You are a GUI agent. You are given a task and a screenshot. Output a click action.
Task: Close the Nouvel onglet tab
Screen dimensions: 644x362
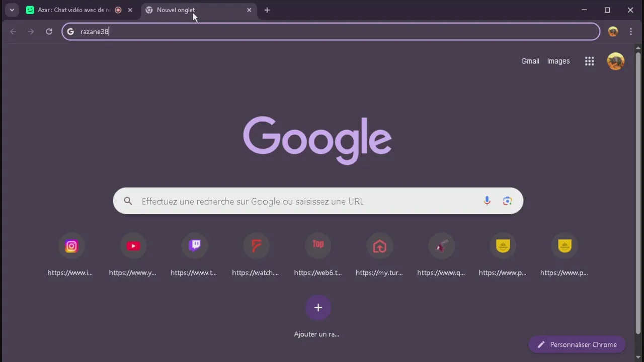click(249, 10)
